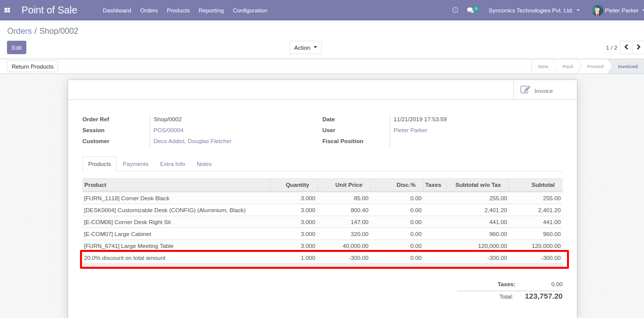
Task: Open the chat messages icon
Action: (x=471, y=10)
